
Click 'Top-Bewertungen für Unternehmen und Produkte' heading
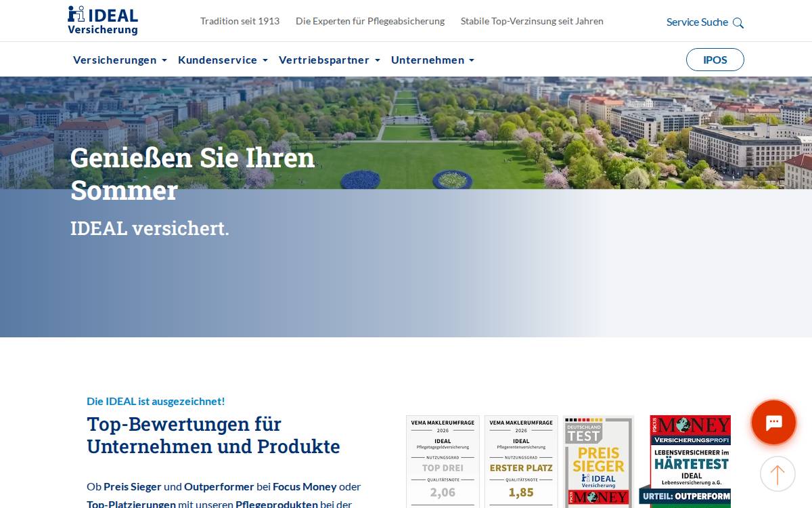tap(213, 436)
